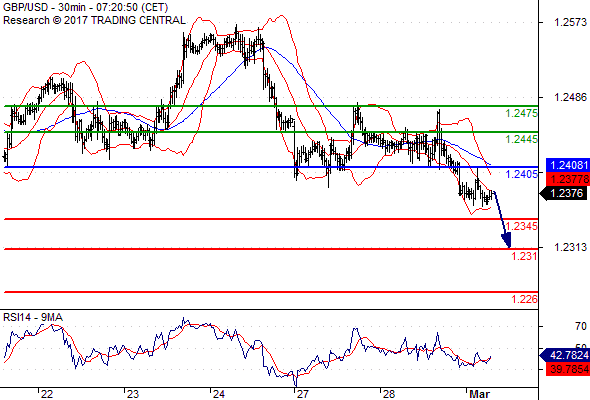590x400 pixels.
Task: Click the red 1.2345 support label
Action: 522,226
